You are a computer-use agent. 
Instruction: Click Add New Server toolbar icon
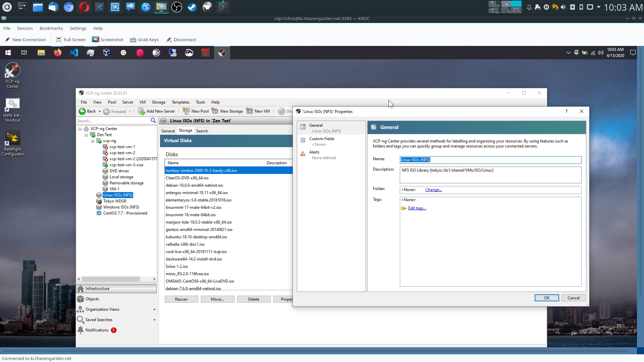pos(142,111)
